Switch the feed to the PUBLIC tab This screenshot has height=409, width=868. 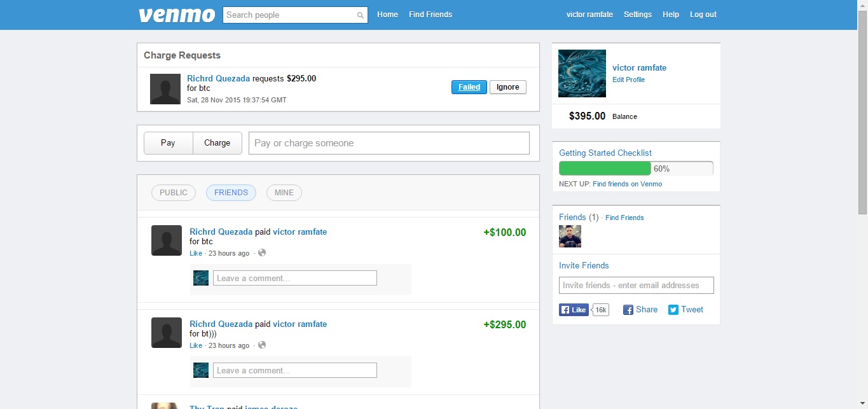pyautogui.click(x=174, y=193)
